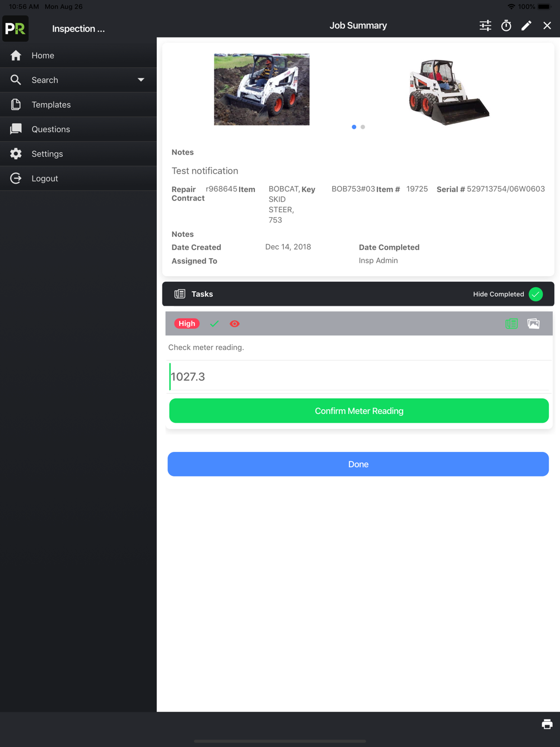Click item number 19725
The width and height of the screenshot is (560, 747).
click(x=417, y=189)
